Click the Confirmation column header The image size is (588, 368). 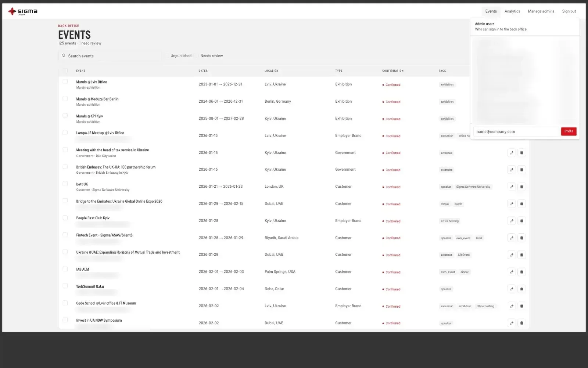pyautogui.click(x=393, y=71)
